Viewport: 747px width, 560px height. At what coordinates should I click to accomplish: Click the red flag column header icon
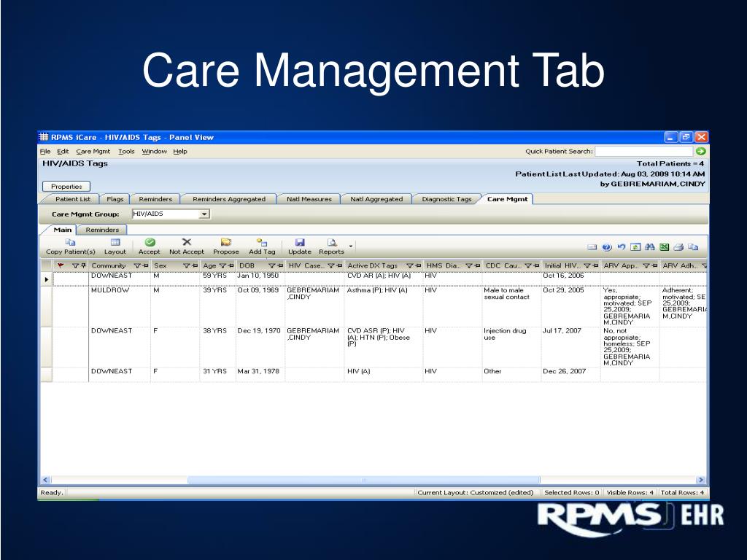point(61,265)
